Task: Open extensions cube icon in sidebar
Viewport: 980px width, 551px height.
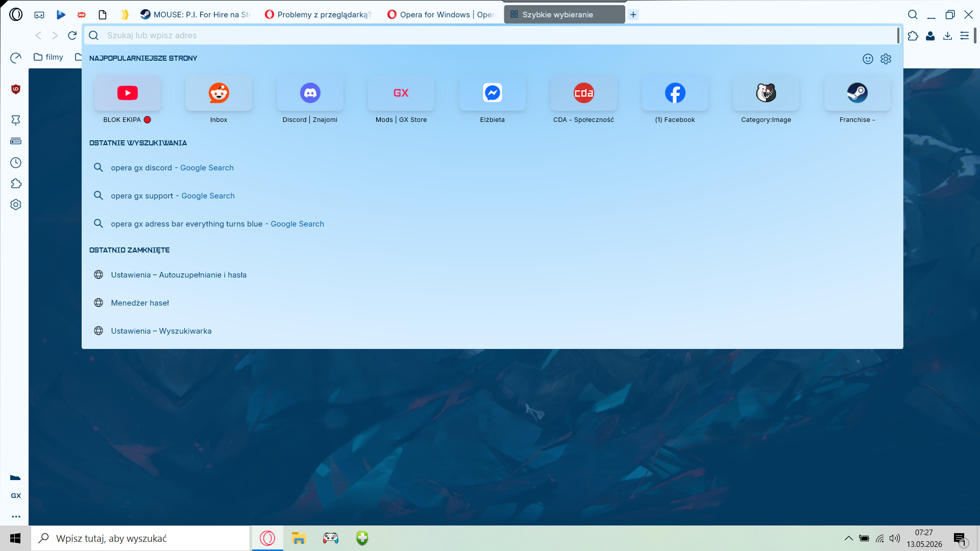Action: [16, 184]
